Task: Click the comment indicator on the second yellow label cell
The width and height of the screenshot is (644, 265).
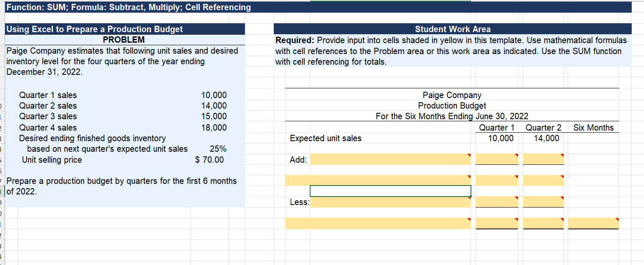Action: coord(469,178)
